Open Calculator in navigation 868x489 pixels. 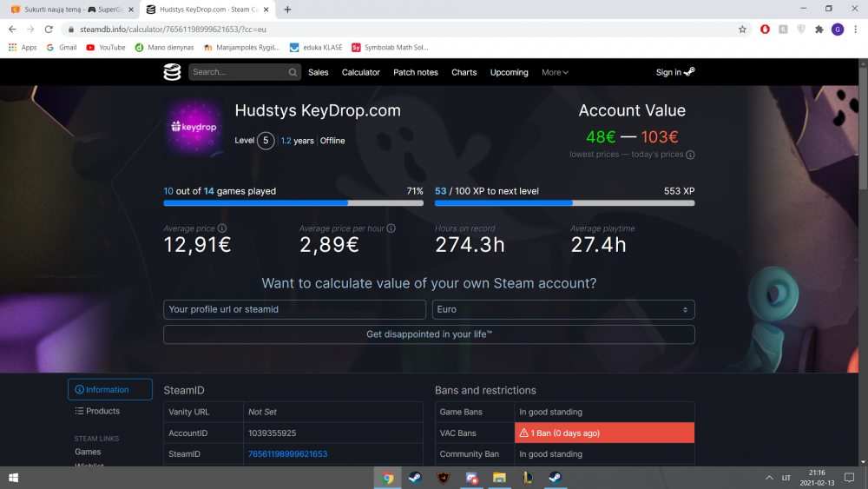pyautogui.click(x=361, y=73)
